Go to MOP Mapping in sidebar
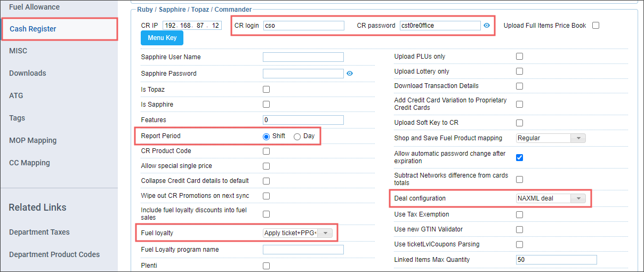Image resolution: width=644 pixels, height=272 pixels. point(33,140)
